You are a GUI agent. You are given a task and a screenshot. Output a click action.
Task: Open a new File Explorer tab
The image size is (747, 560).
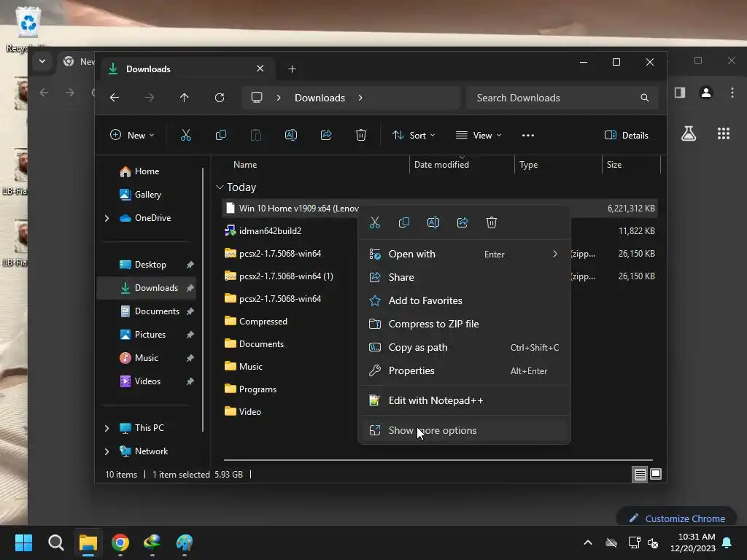(x=292, y=69)
